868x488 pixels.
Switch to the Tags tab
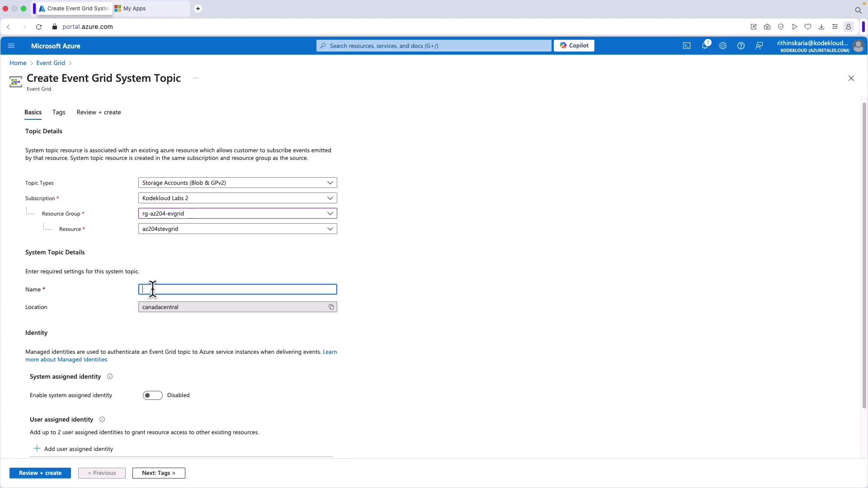[59, 113]
